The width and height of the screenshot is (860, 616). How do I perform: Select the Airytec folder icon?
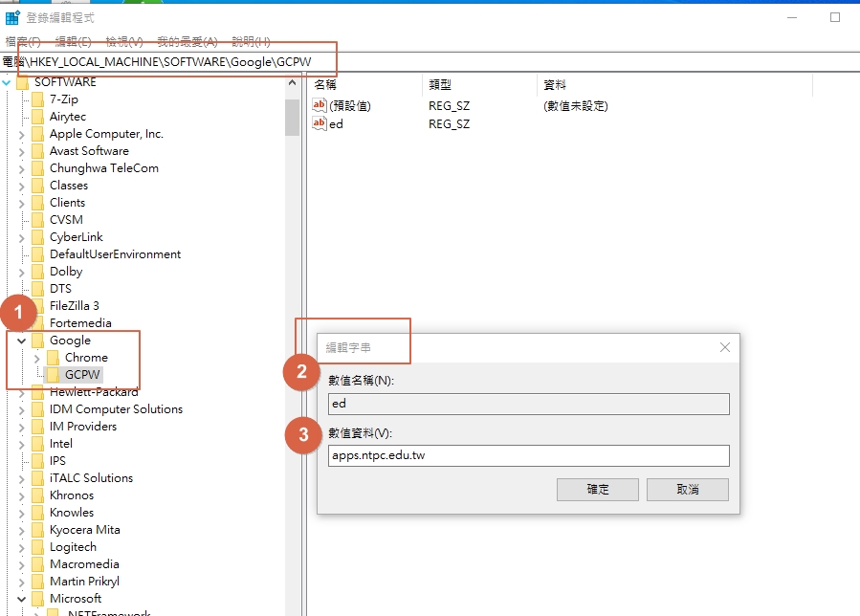click(x=38, y=117)
